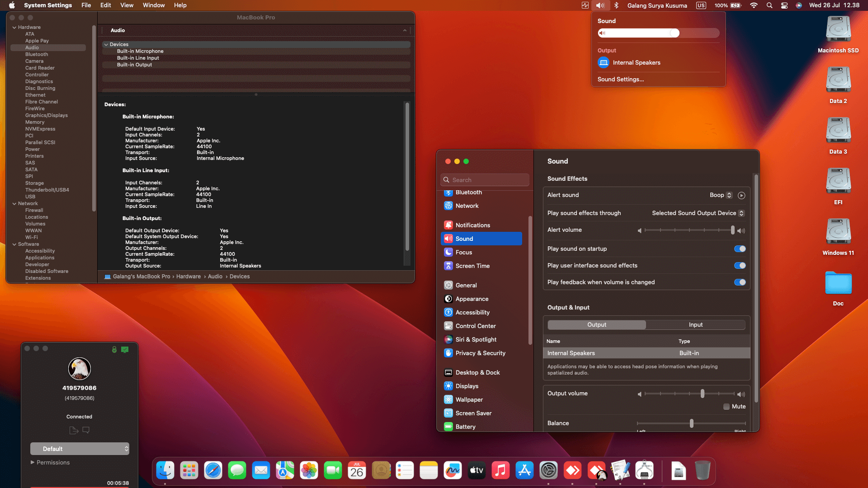The height and width of the screenshot is (488, 868).
Task: Click Sound Settings in the volume popover
Action: 620,79
